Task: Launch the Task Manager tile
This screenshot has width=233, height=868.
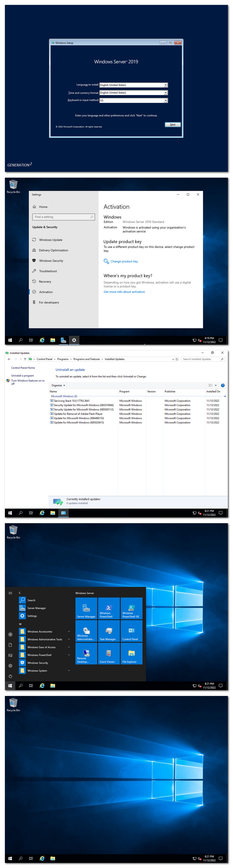Action: pos(109,631)
